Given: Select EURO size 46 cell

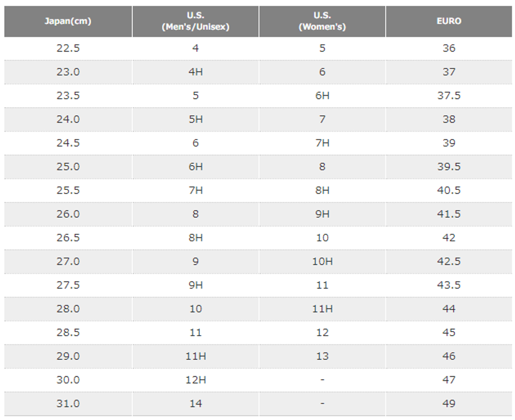Looking at the screenshot, I should pyautogui.click(x=449, y=356).
